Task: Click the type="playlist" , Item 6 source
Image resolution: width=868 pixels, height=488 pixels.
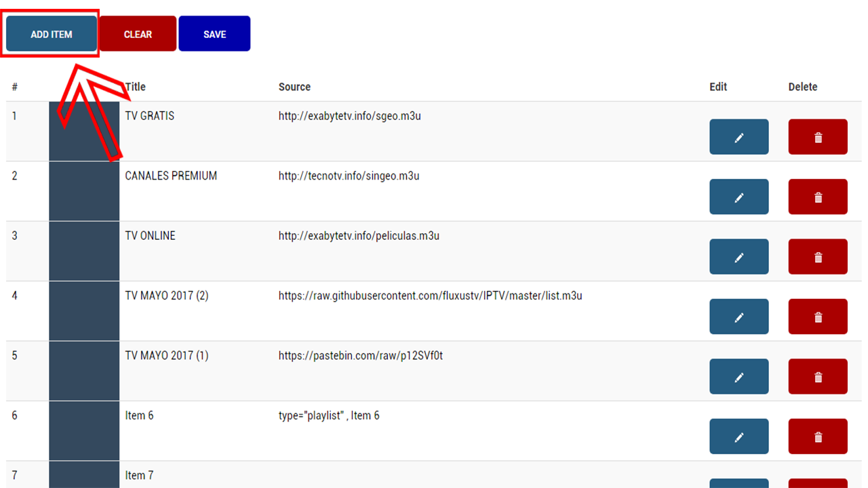Action: click(x=329, y=415)
